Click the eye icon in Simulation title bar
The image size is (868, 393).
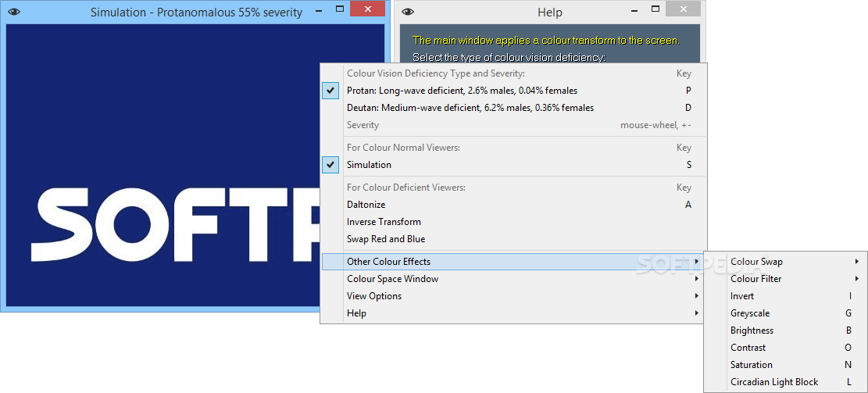(x=14, y=12)
